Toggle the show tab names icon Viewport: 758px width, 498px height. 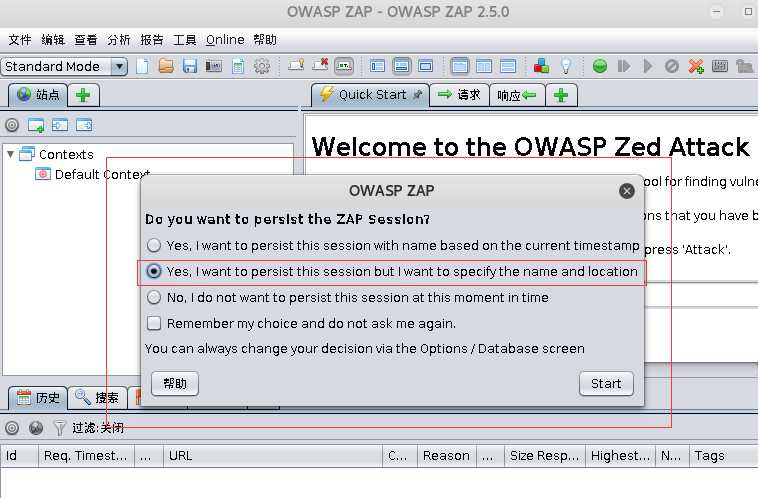[x=344, y=66]
